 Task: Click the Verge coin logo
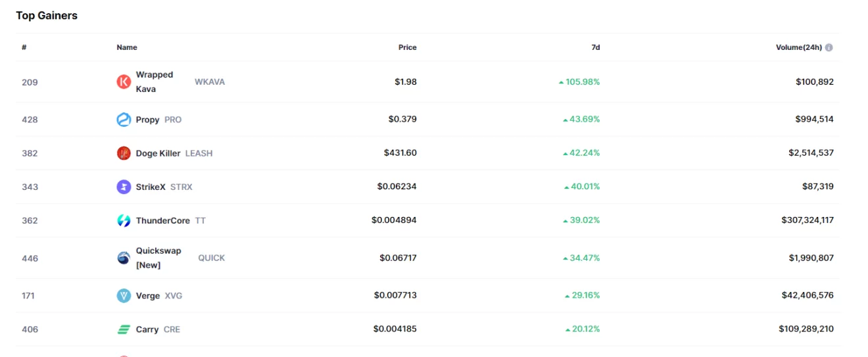(x=124, y=296)
